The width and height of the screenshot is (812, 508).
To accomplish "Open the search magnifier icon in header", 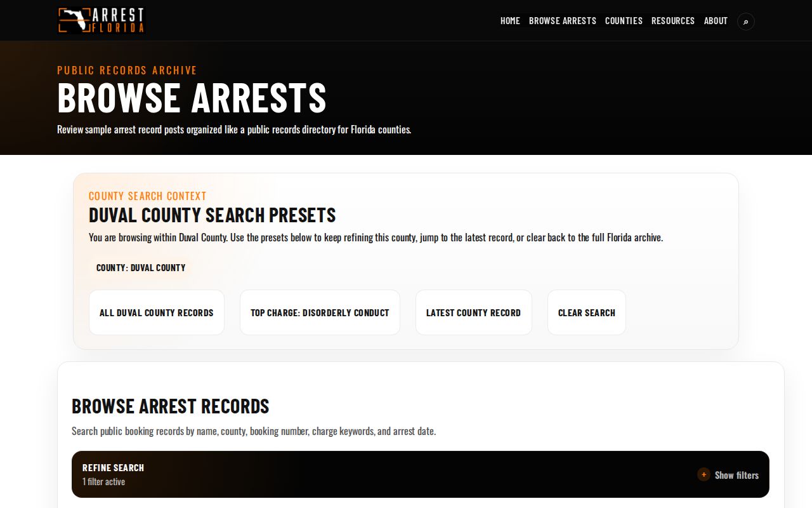I will [746, 21].
